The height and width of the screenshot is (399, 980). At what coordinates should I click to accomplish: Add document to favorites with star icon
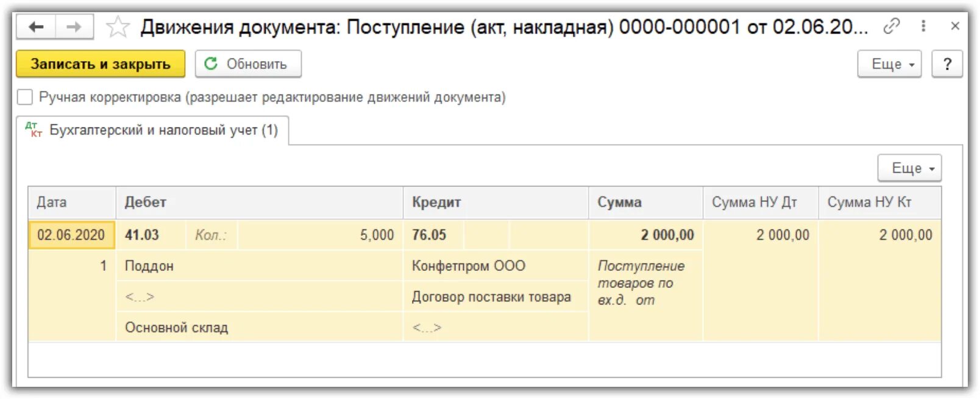(117, 27)
